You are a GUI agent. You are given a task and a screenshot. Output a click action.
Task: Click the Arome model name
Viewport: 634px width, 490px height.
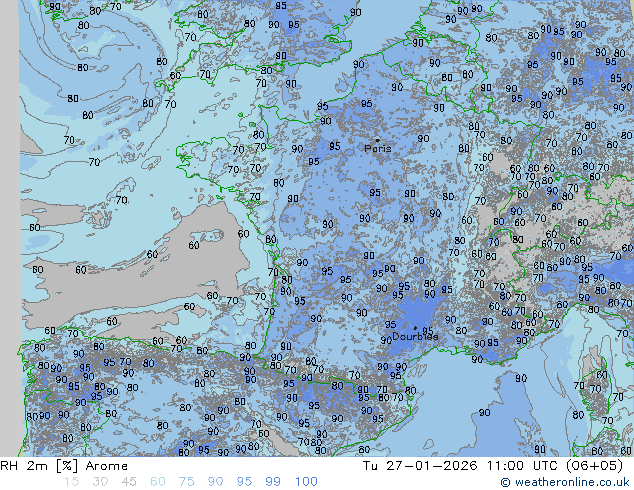point(106,466)
